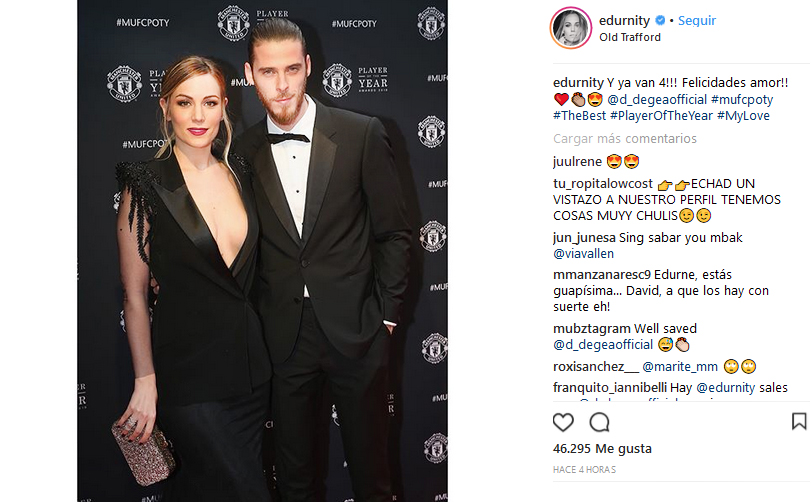Screen dimensions: 812x502
Task: View the juulrene commenter profile
Action: pyautogui.click(x=577, y=162)
